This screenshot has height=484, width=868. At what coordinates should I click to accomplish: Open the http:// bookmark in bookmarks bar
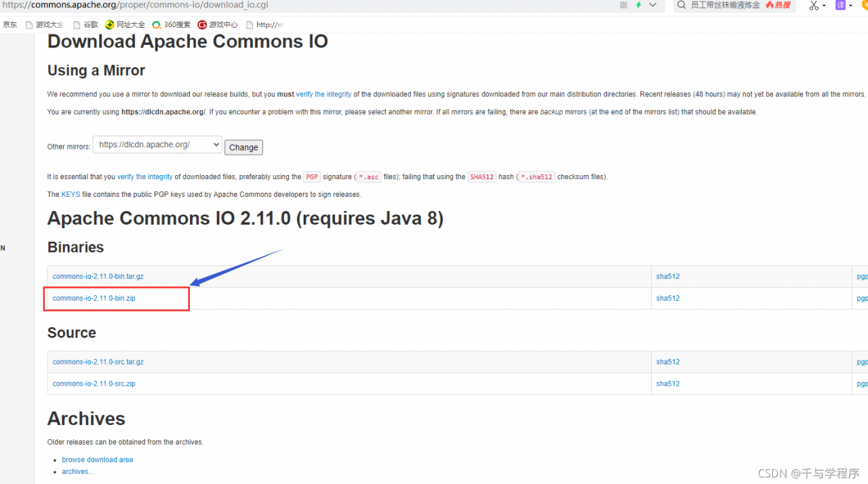[264, 24]
